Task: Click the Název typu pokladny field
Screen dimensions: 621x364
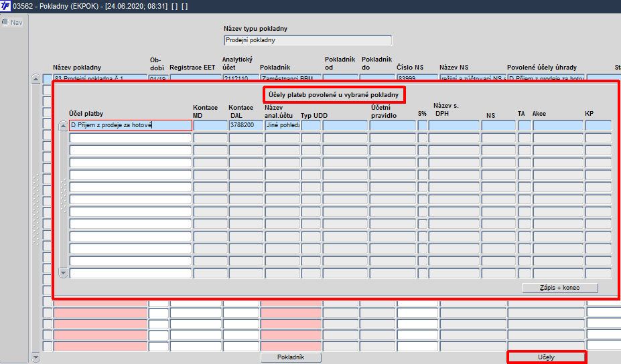Action: point(307,40)
